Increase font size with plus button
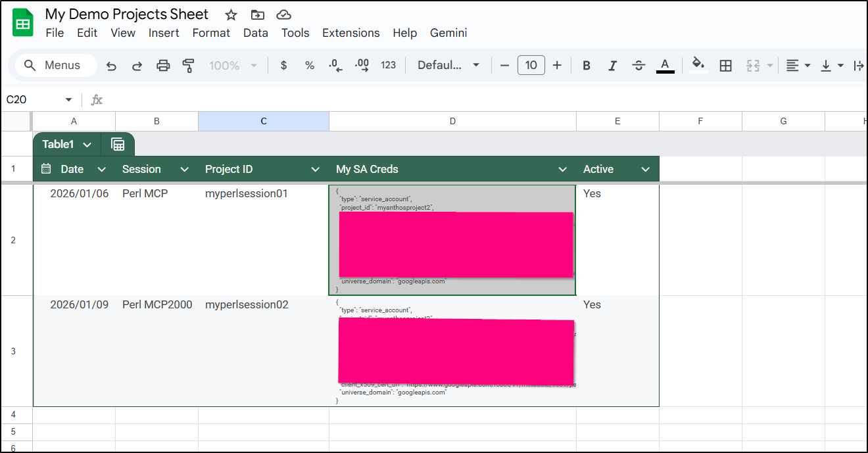 point(557,65)
